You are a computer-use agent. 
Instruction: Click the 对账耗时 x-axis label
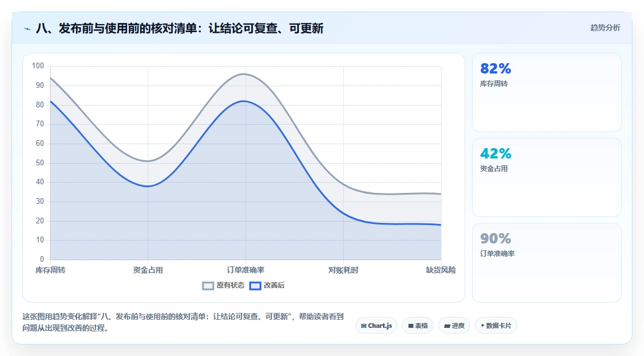(x=343, y=270)
